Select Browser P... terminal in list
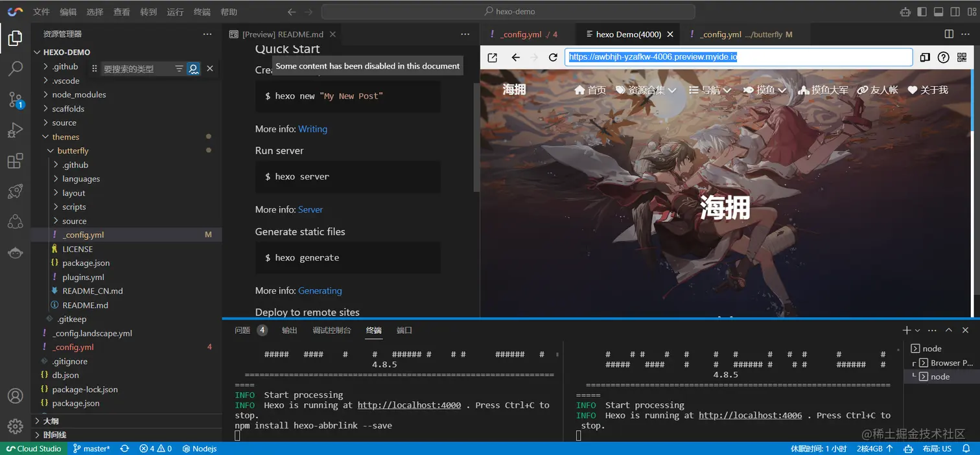 coord(946,363)
